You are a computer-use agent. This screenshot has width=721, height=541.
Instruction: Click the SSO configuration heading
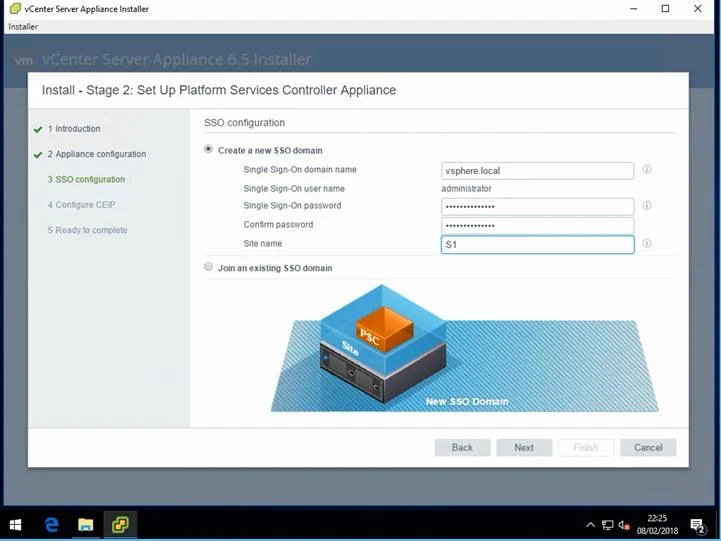click(x=245, y=123)
